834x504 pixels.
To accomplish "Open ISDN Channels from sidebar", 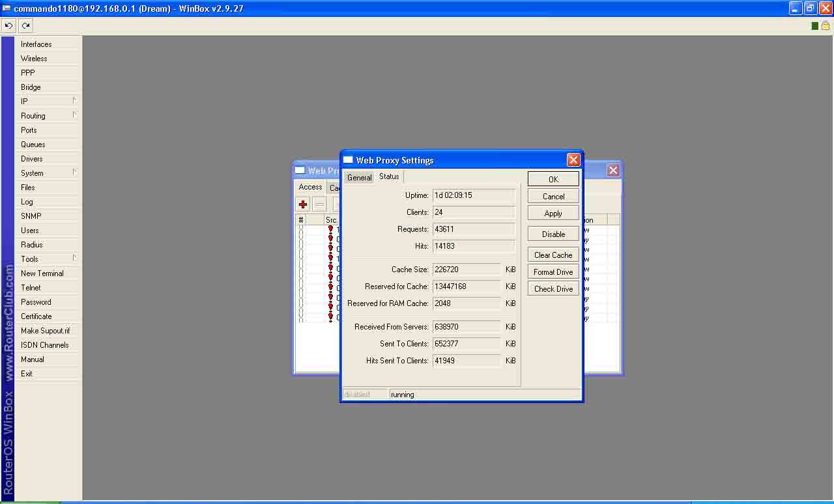I will coord(48,344).
